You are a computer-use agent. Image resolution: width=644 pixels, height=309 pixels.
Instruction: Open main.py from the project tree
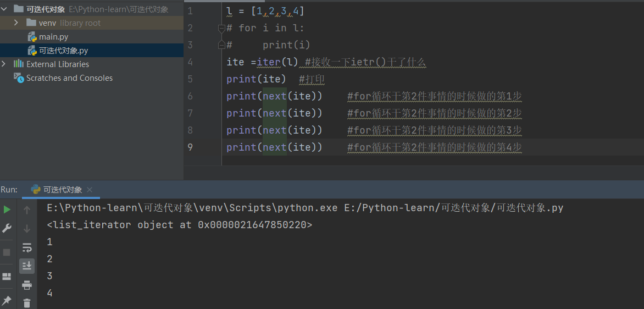pyautogui.click(x=53, y=37)
